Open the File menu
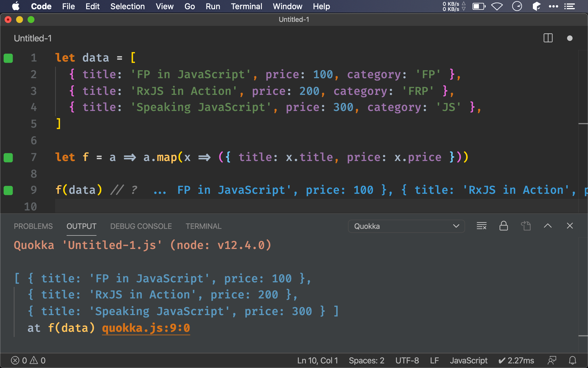Screen dimensions: 588x368 [68, 6]
